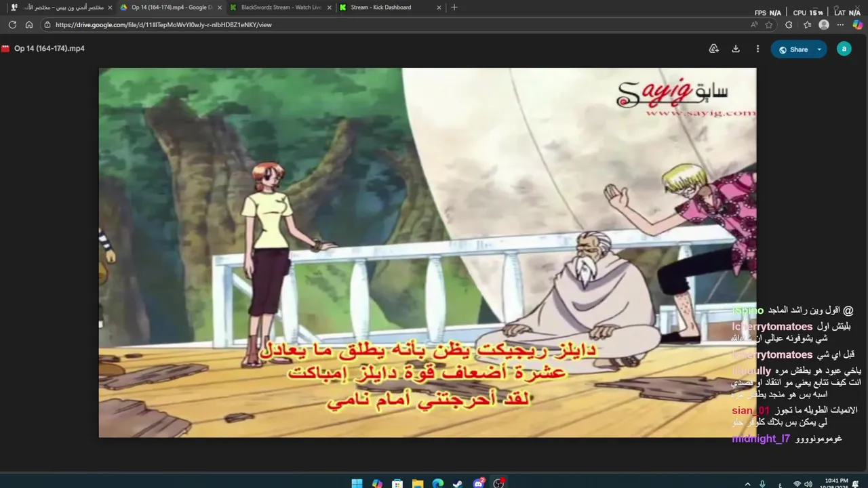The height and width of the screenshot is (488, 868).
Task: Open the Copilot sidebar icon
Action: 858,24
